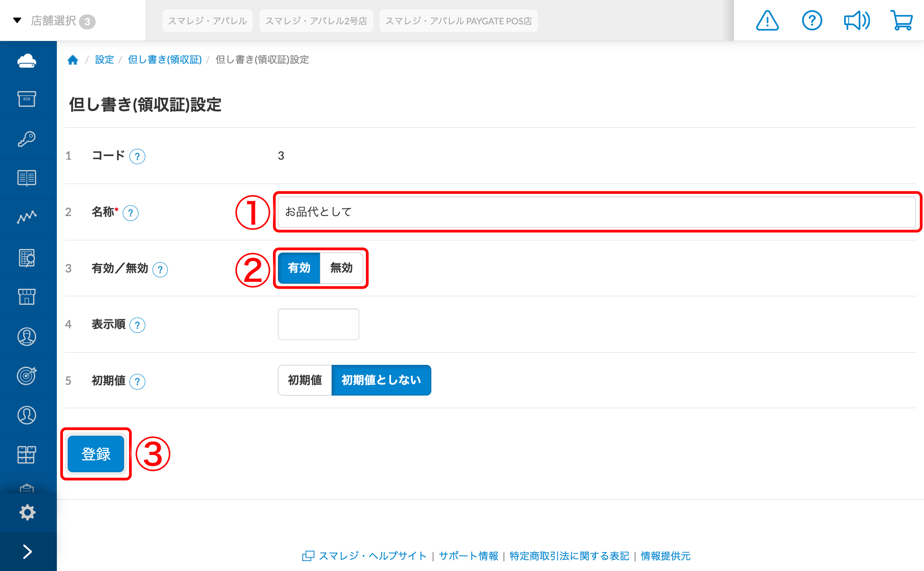Open the sales analysis graph sidebar icon
Viewport: 924px width, 571px height.
(27, 217)
